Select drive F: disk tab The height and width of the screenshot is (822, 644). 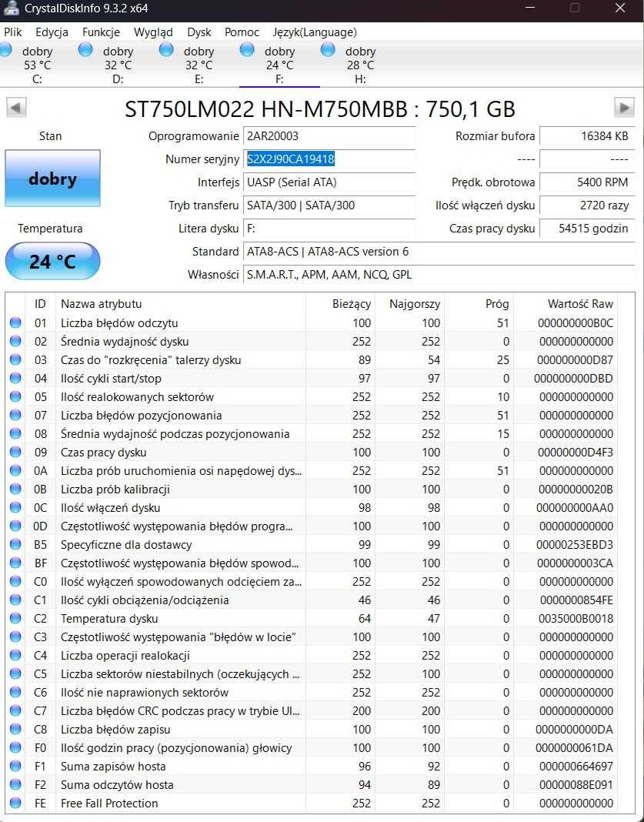[x=279, y=65]
